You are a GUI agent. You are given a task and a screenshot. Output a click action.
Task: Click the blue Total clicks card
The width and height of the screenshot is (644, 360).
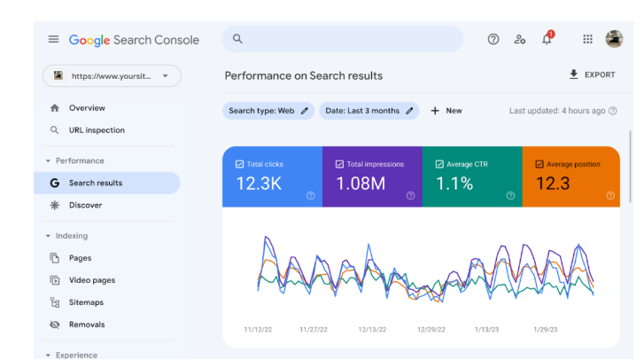pos(272,176)
